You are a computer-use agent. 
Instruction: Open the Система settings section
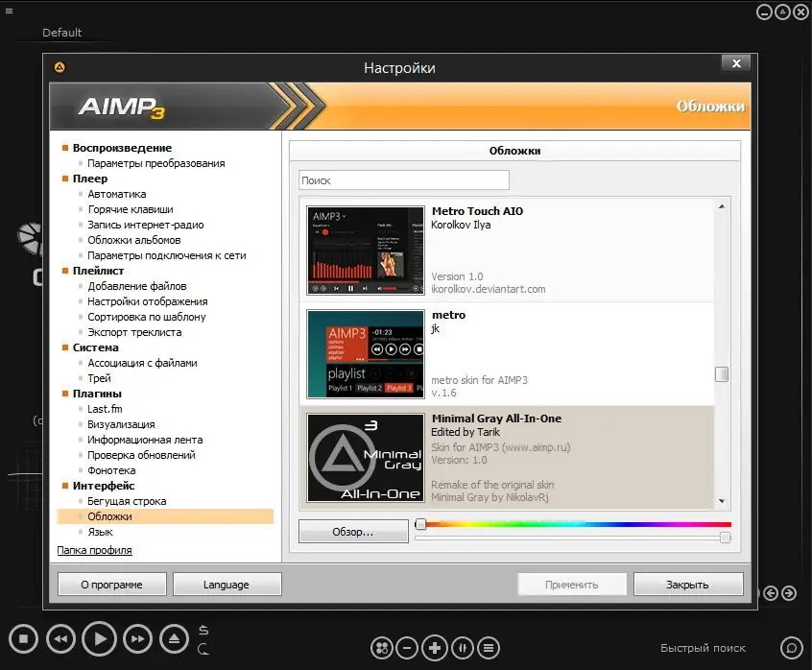(x=96, y=347)
